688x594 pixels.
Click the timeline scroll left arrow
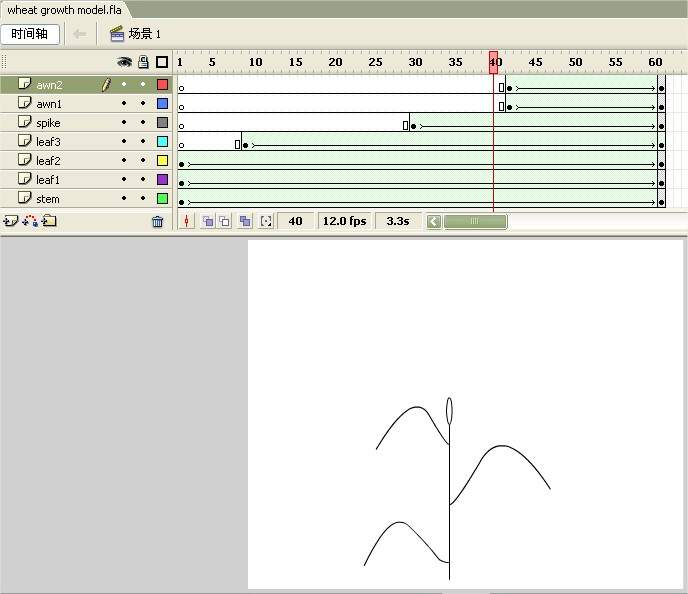tap(434, 222)
